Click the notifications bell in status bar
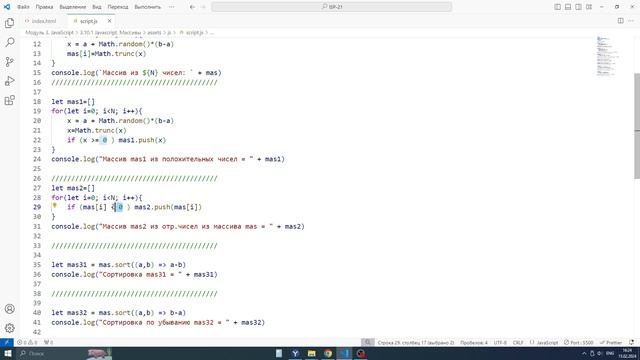 tap(631, 342)
